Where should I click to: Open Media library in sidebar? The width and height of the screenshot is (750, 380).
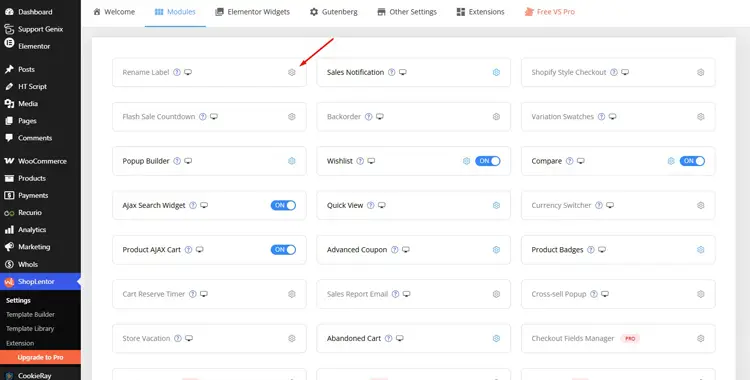[40, 104]
